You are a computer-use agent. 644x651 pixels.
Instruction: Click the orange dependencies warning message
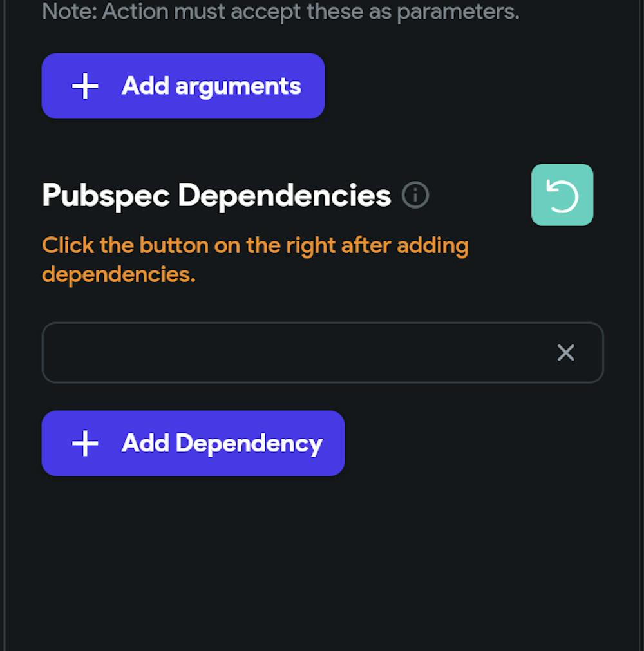255,259
